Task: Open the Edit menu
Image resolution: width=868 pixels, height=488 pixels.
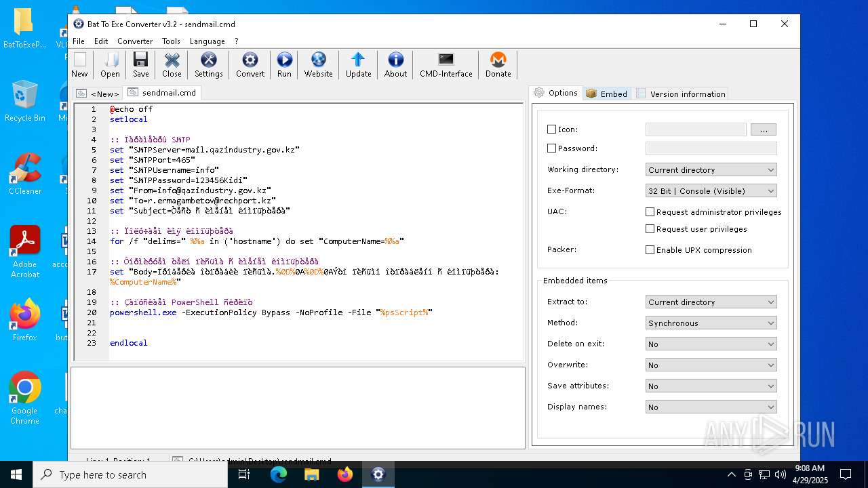Action: point(101,41)
